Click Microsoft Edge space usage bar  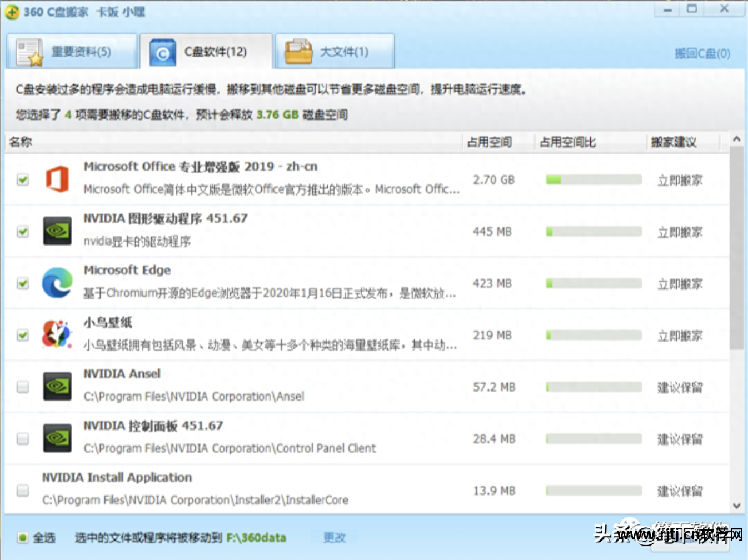pyautogui.click(x=594, y=283)
